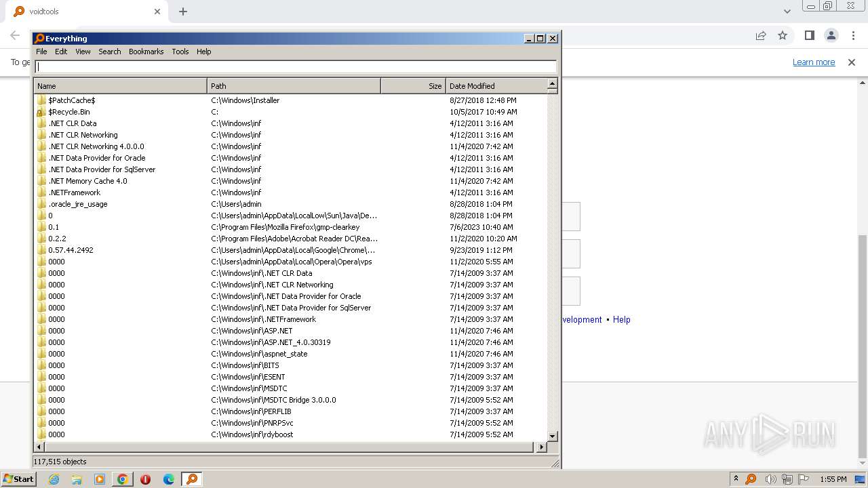Select the 0.57.44.2492 folder icon
This screenshot has height=488, width=868.
pos(41,250)
